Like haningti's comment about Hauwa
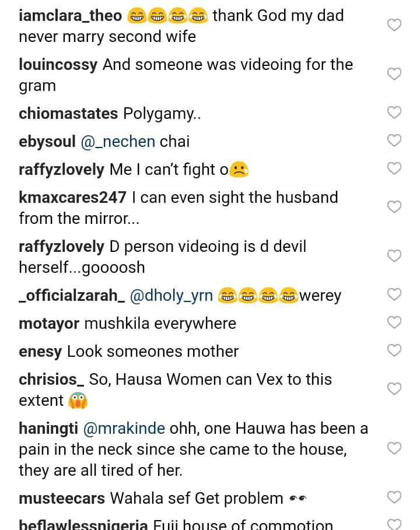 [x=395, y=448]
